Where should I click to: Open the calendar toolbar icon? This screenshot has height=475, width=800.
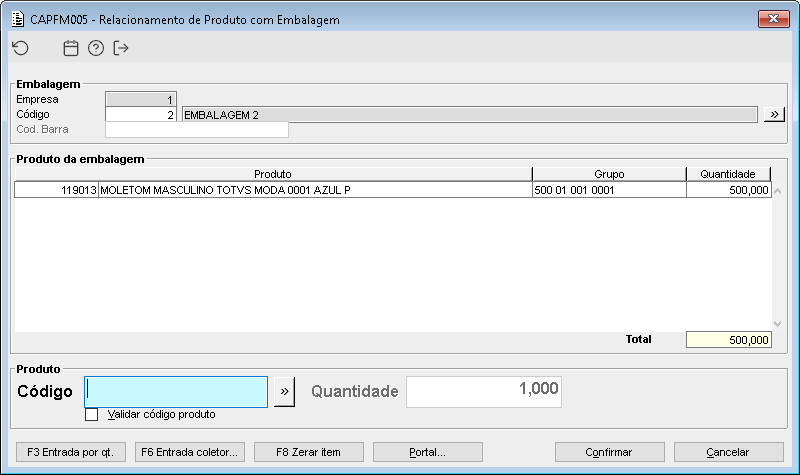coord(70,48)
